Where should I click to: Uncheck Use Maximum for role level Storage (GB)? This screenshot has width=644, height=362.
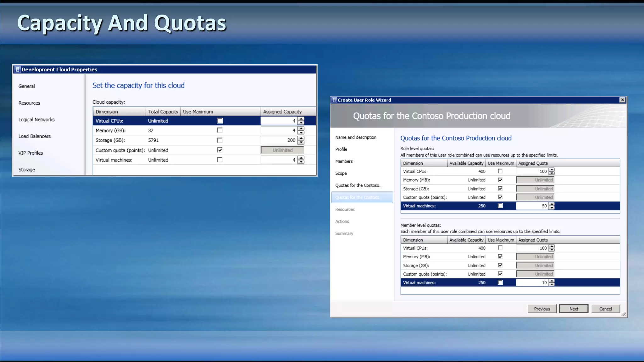point(500,189)
